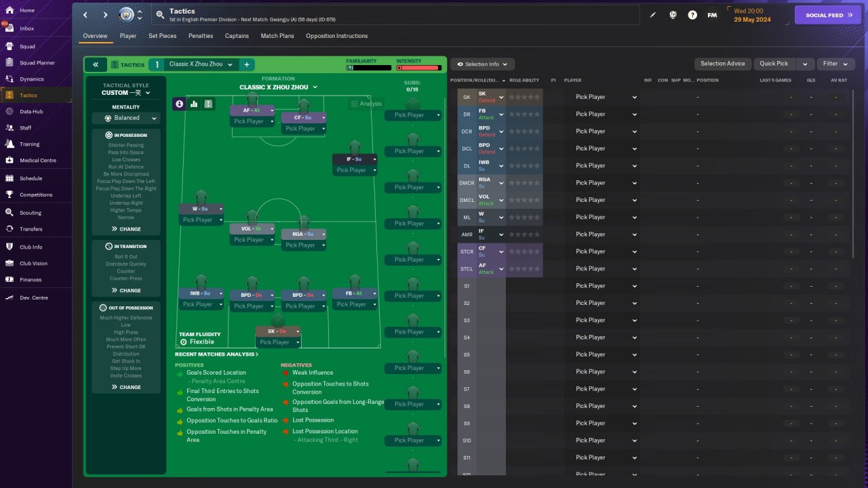
Task: Click the Manchester City club badge
Action: [x=126, y=14]
